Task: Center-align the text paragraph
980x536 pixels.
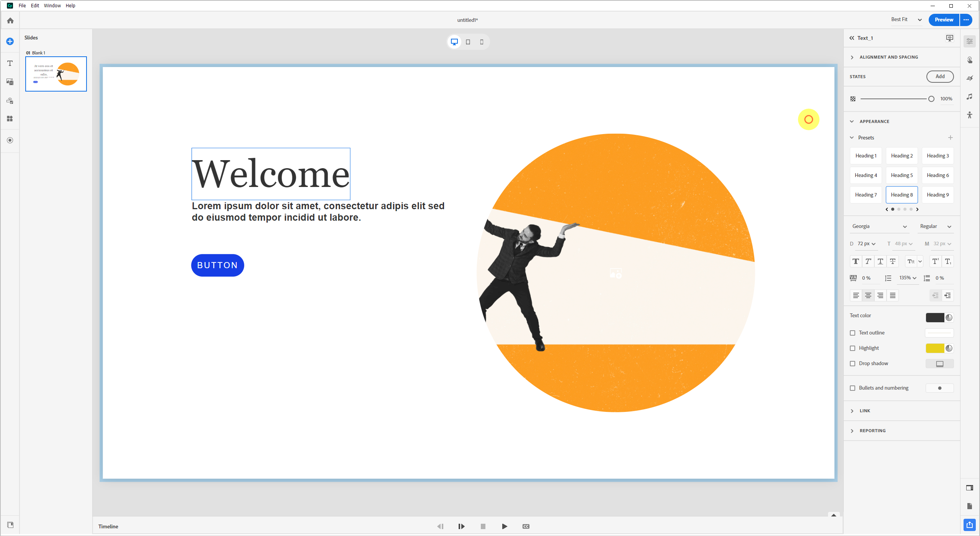Action: coord(868,295)
